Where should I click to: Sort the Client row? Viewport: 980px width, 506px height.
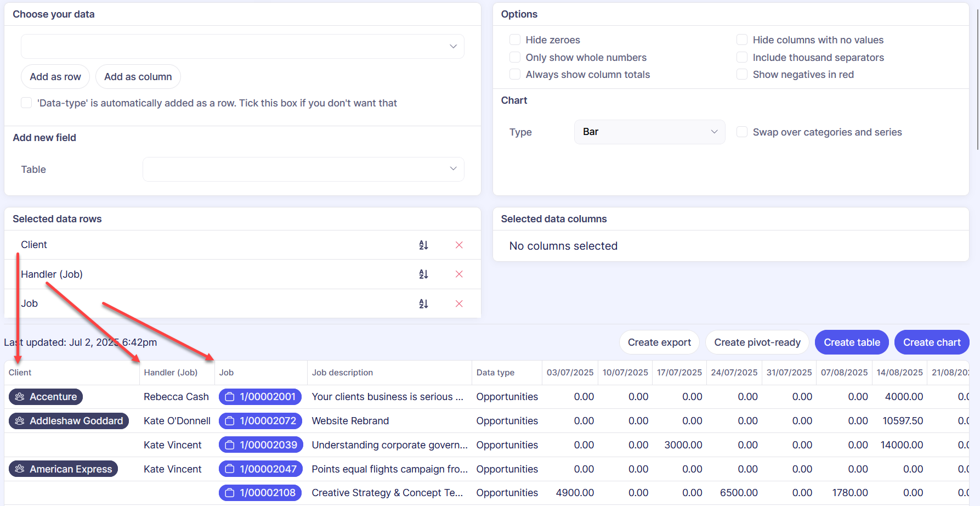[423, 245]
